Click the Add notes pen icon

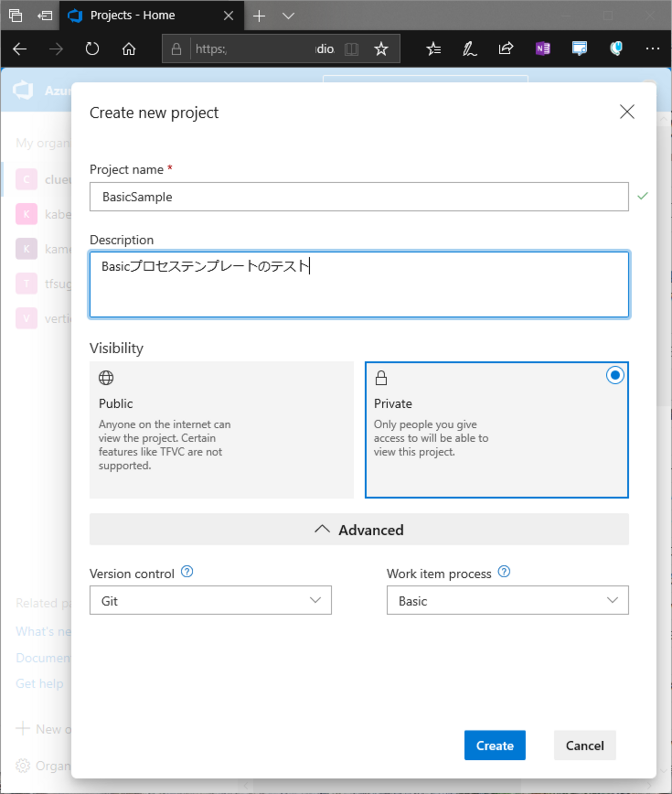tap(469, 49)
